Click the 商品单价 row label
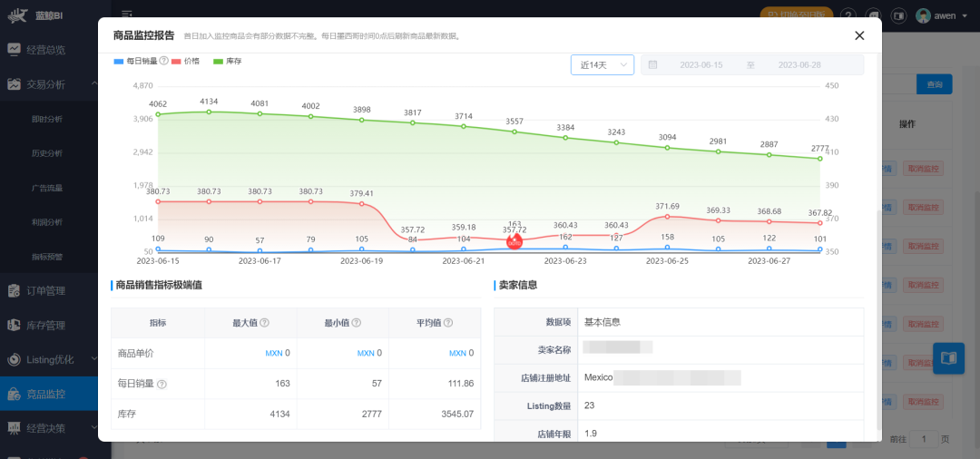Viewport: 980px width, 459px height. coord(135,353)
